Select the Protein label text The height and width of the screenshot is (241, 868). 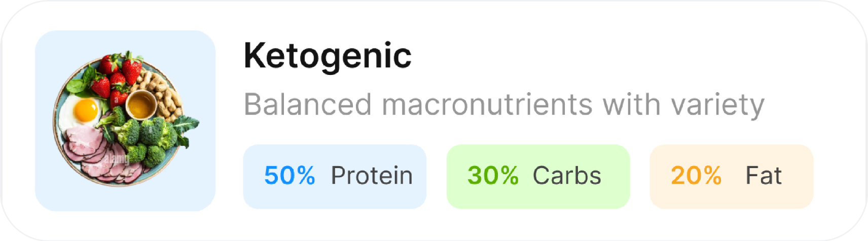point(372,176)
